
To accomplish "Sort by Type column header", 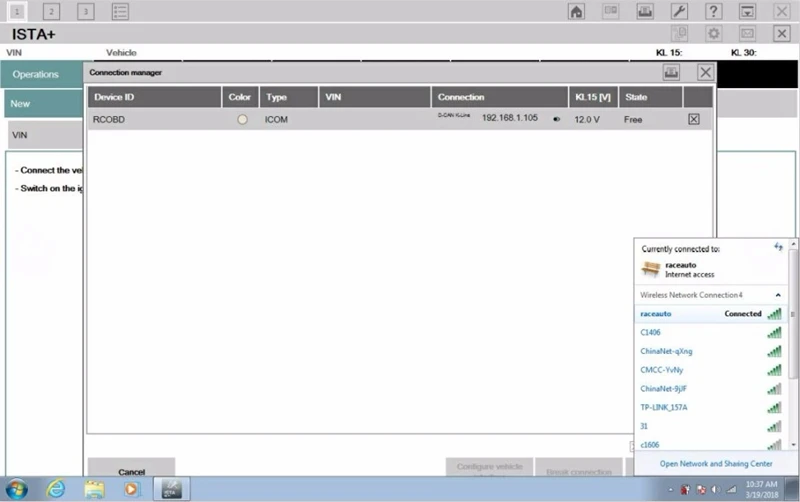I will tap(289, 97).
